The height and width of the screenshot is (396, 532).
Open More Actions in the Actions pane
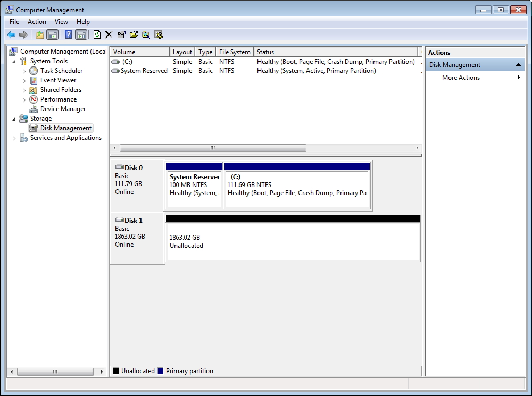461,78
